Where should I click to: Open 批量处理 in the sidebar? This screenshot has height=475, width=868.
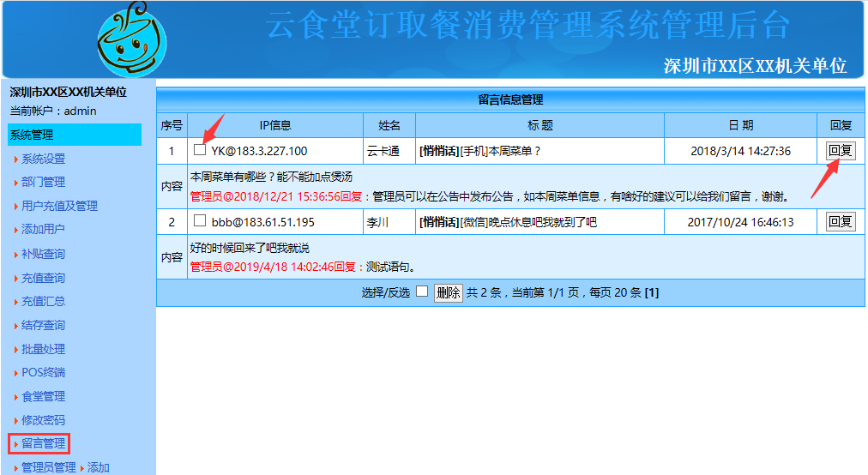click(43, 349)
